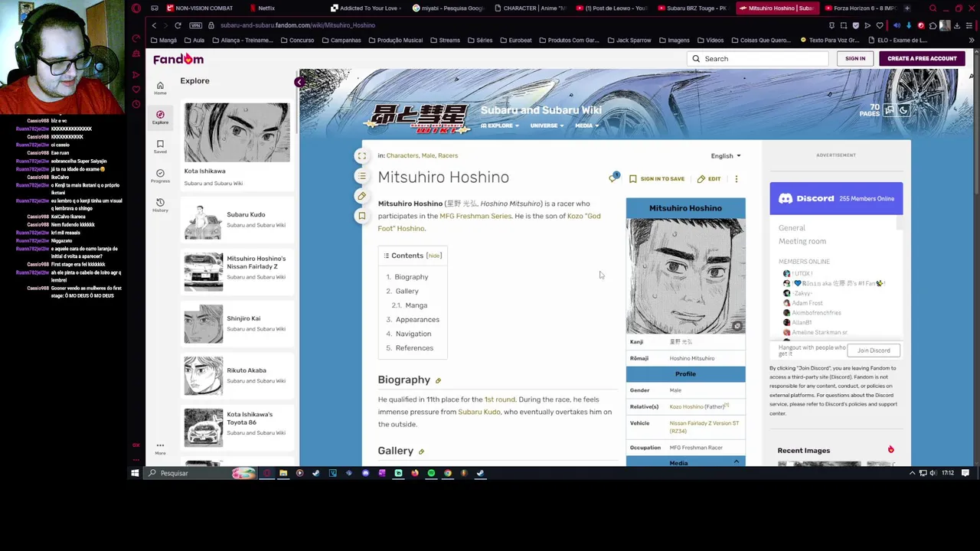Viewport: 980px width, 551px height.
Task: Click the Opera logo menu button
Action: 136,8
